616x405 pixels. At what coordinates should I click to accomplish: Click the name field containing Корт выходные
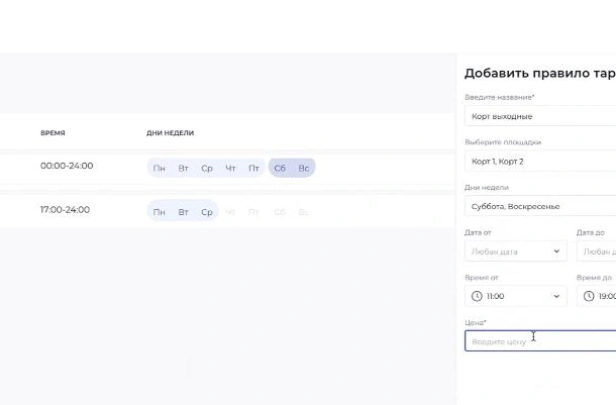(x=540, y=116)
